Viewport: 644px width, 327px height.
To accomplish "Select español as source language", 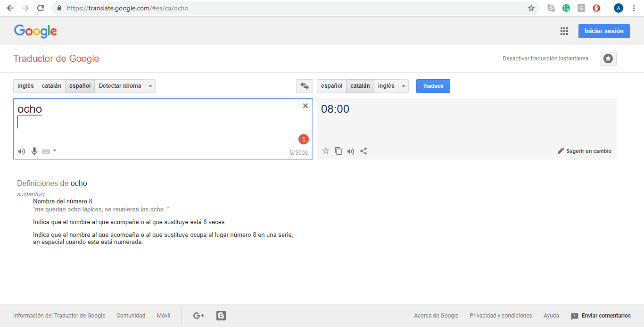I will click(x=80, y=86).
